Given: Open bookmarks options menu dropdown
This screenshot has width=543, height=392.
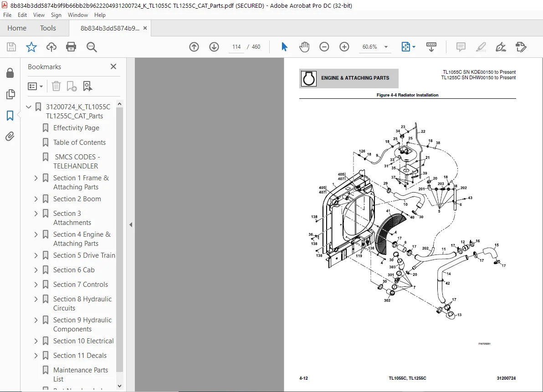Looking at the screenshot, I should click(x=36, y=86).
